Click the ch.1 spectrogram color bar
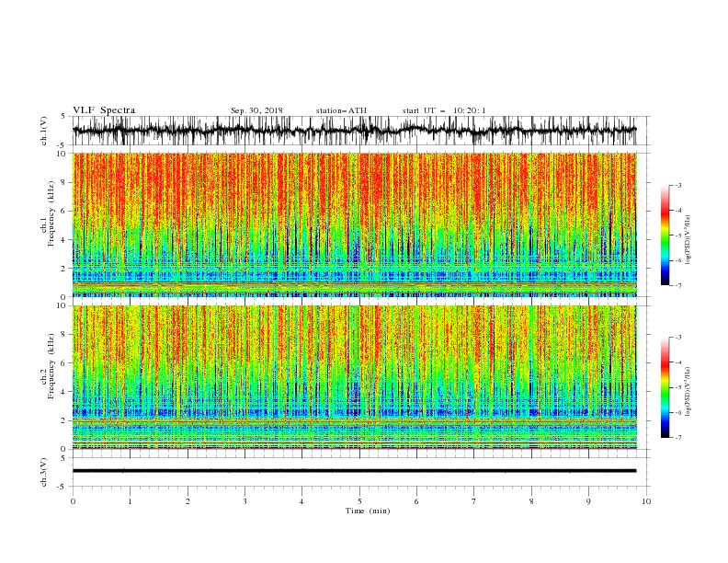 (665, 236)
